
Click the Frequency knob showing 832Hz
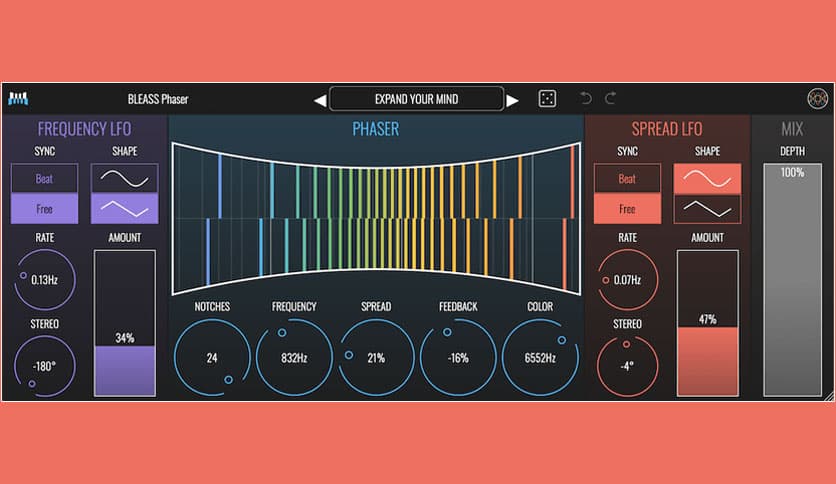pos(294,358)
